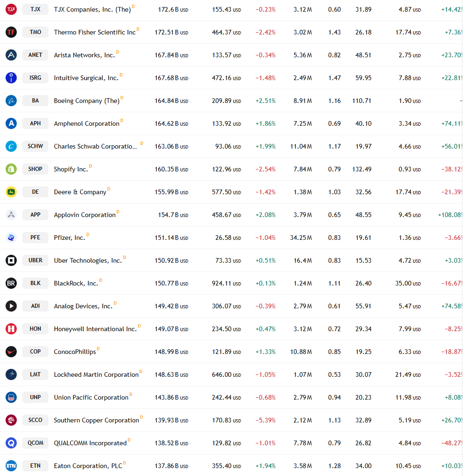Open Eaton Corporation, PLC link
The height and width of the screenshot is (476, 463).
click(88, 466)
